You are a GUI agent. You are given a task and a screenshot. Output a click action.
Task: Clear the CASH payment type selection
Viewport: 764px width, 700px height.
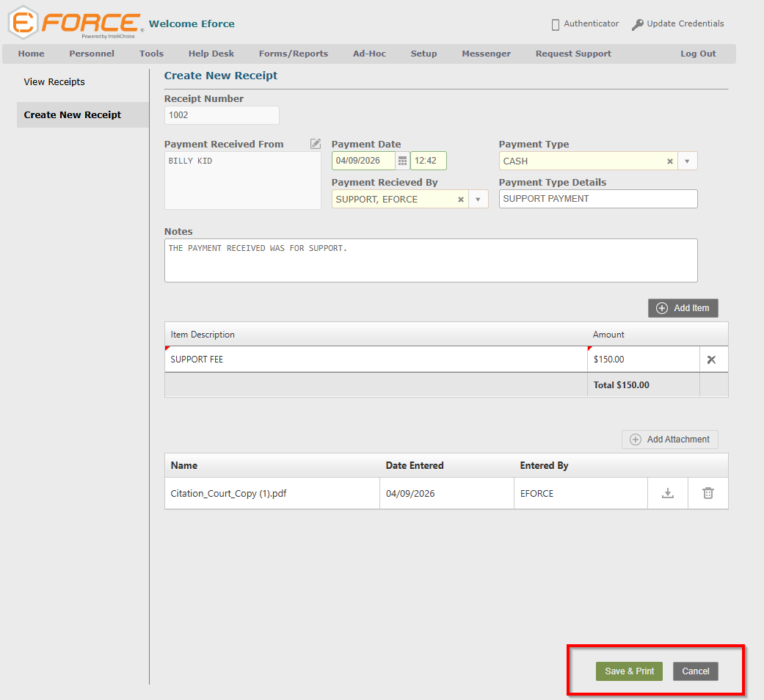[669, 161]
